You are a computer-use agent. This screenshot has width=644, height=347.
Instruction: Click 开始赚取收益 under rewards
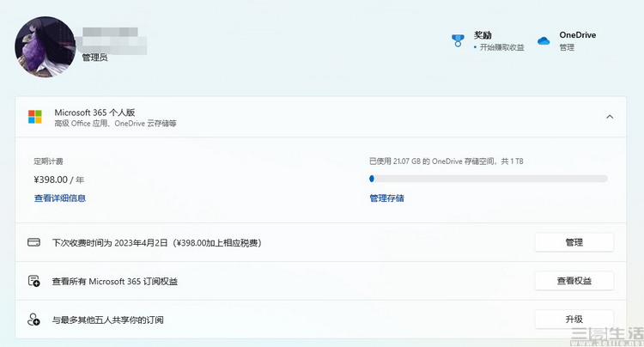click(x=501, y=47)
